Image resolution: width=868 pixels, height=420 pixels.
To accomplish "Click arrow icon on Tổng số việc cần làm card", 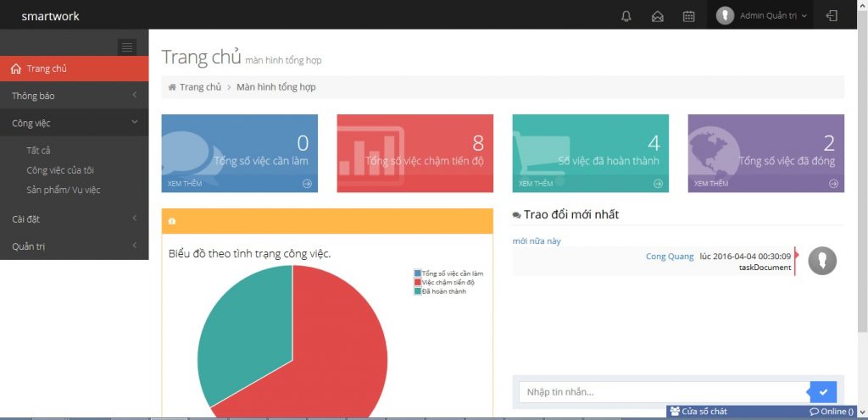I will 307,184.
